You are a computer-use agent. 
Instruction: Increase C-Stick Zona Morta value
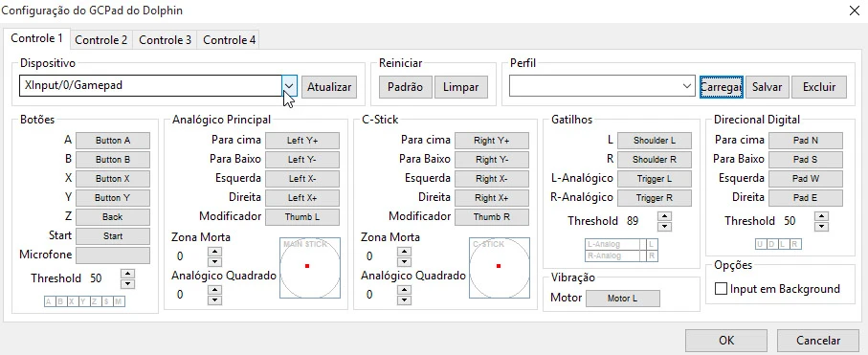click(x=405, y=252)
